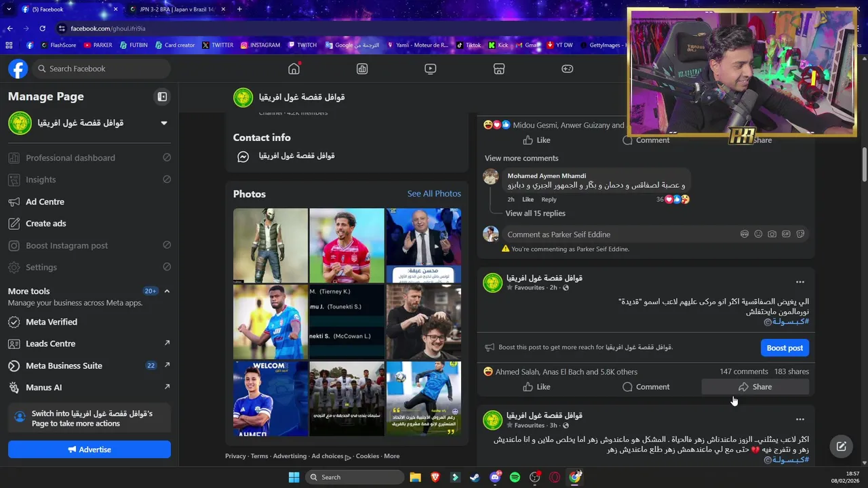
Task: Open Settings in sidebar
Action: tap(90, 267)
